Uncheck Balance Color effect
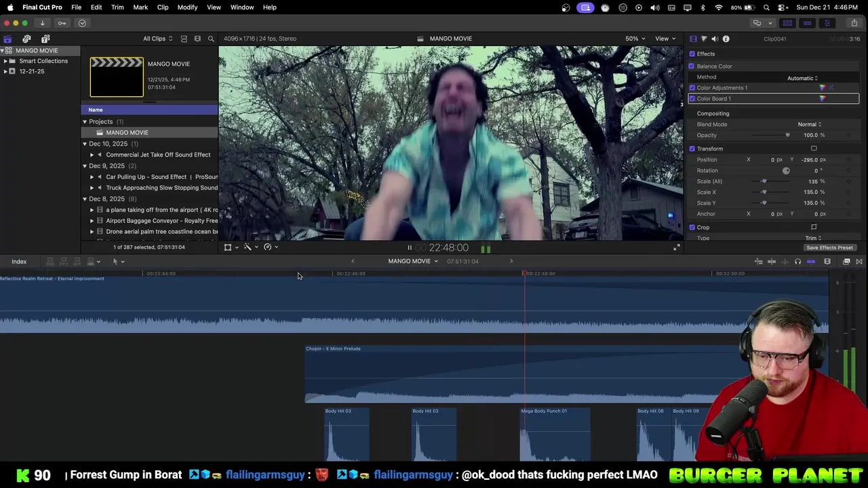The height and width of the screenshot is (488, 868). point(692,66)
